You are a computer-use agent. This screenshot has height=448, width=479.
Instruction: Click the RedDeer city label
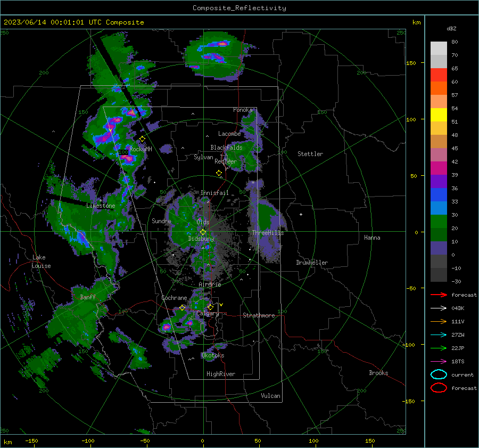tap(226, 161)
